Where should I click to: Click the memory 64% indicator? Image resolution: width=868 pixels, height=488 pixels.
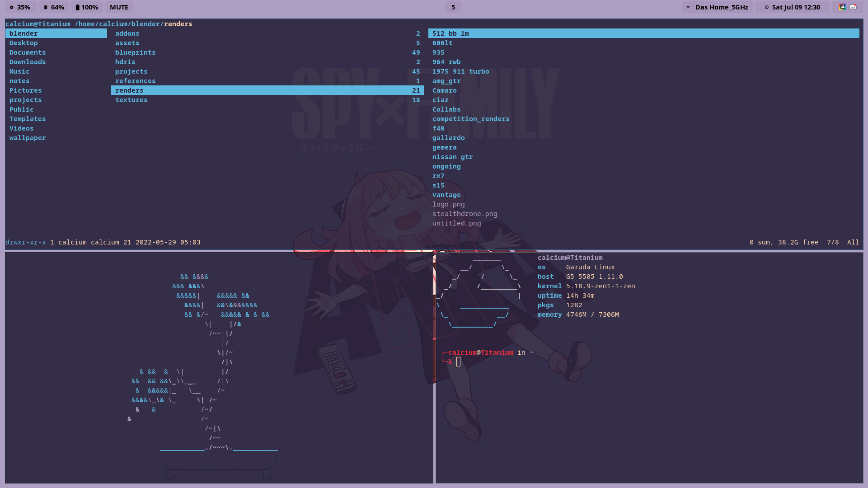click(54, 7)
